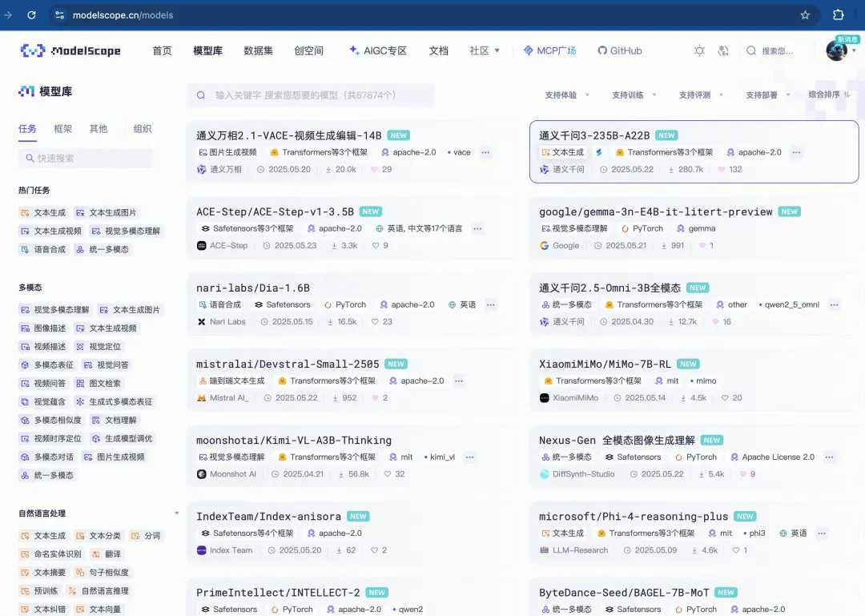Bookmark page with the star icon
865x616 pixels.
point(805,15)
